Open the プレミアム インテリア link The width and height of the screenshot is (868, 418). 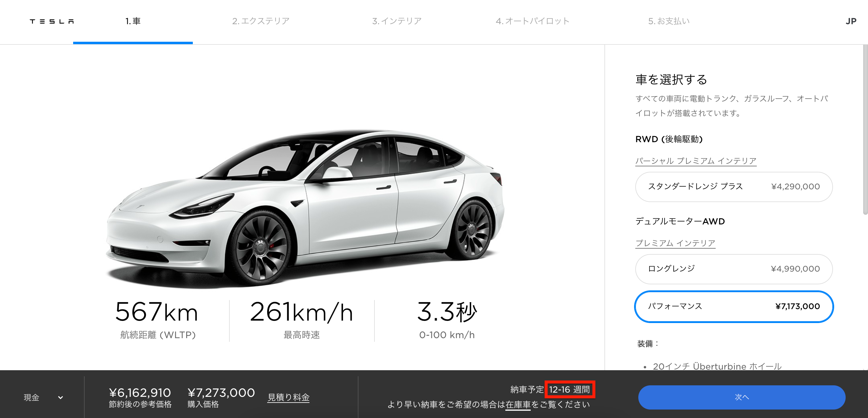[x=675, y=243]
